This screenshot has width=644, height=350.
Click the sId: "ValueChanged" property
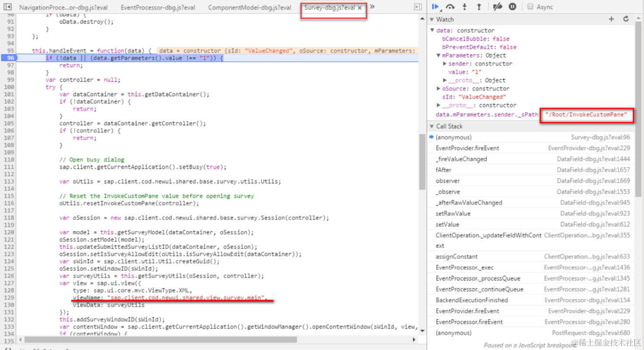tap(474, 97)
